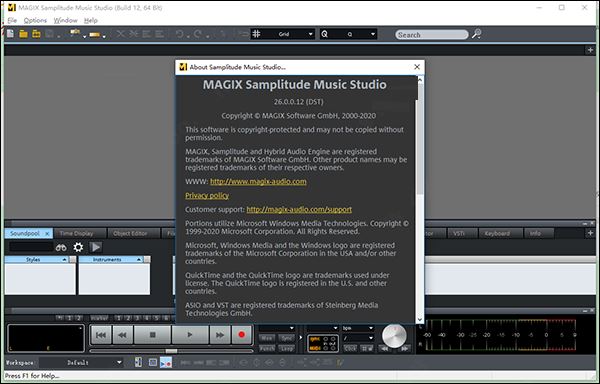Image resolution: width=600 pixels, height=384 pixels.
Task: Click the plus icon right of Info tab
Action: pos(590,233)
